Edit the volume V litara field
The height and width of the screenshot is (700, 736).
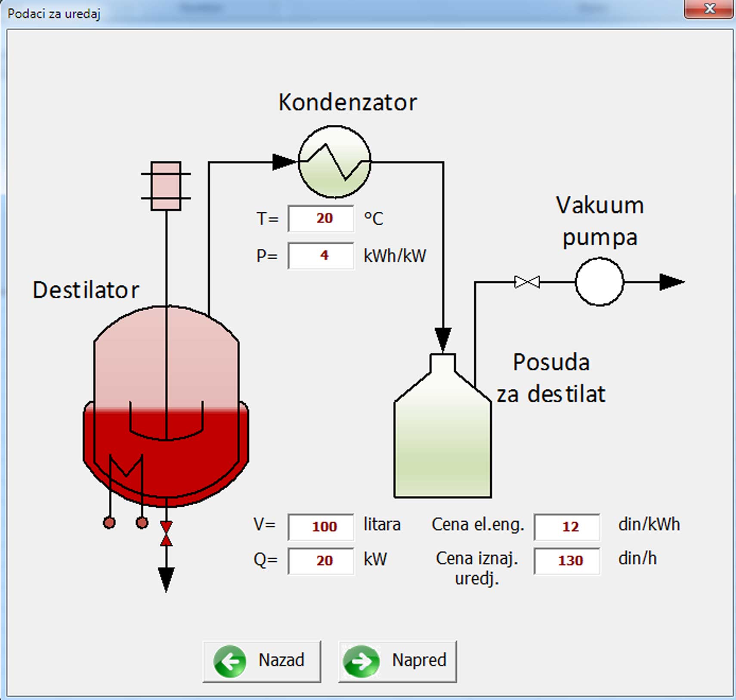click(x=321, y=527)
